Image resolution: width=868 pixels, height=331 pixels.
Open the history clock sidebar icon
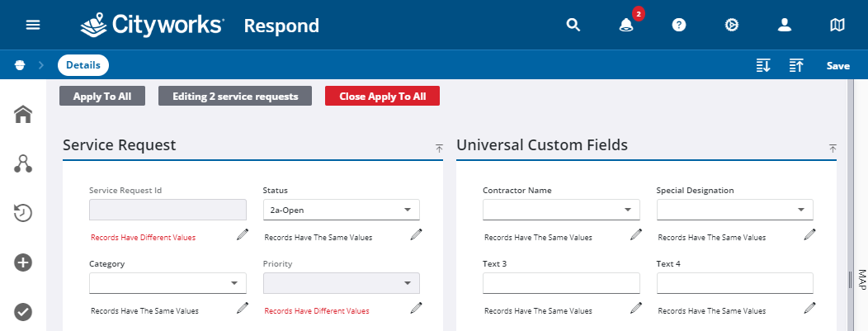pyautogui.click(x=23, y=213)
